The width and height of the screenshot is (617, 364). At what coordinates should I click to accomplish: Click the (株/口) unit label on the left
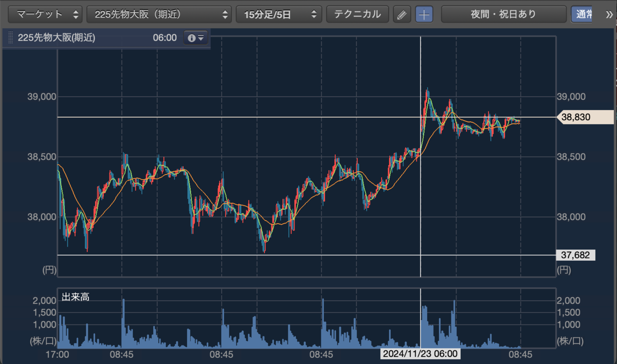tap(43, 340)
